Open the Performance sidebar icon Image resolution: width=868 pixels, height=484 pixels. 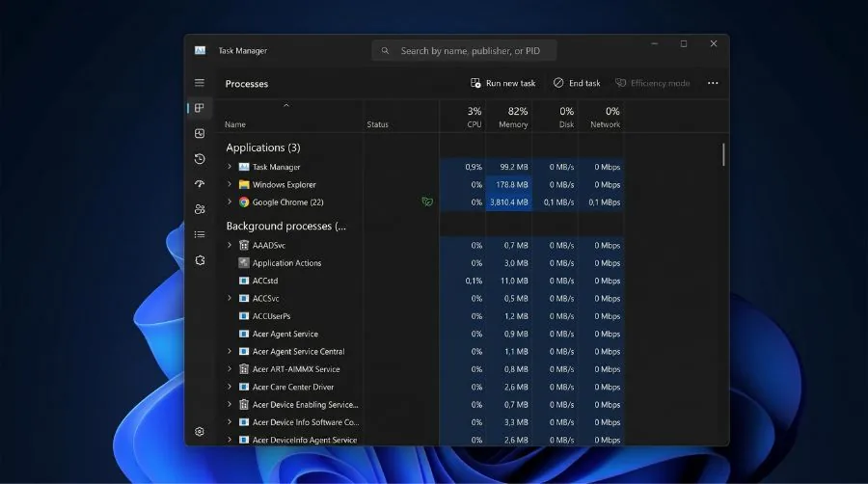[200, 133]
